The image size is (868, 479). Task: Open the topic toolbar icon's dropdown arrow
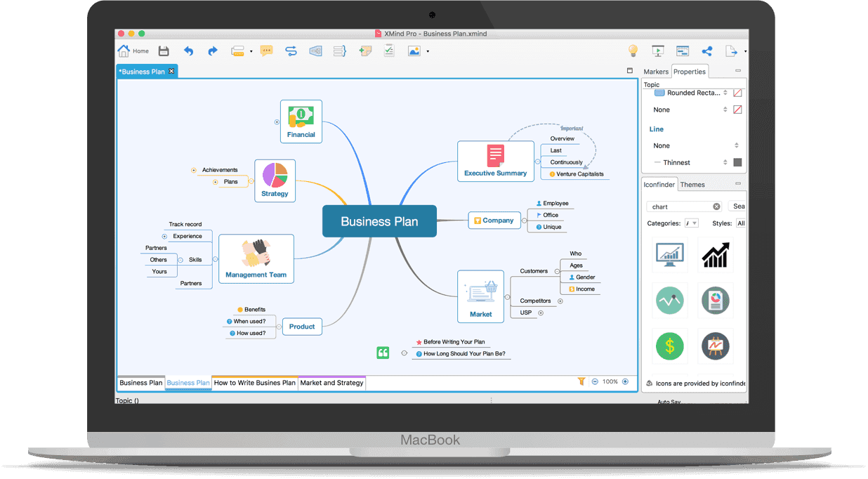tap(251, 51)
